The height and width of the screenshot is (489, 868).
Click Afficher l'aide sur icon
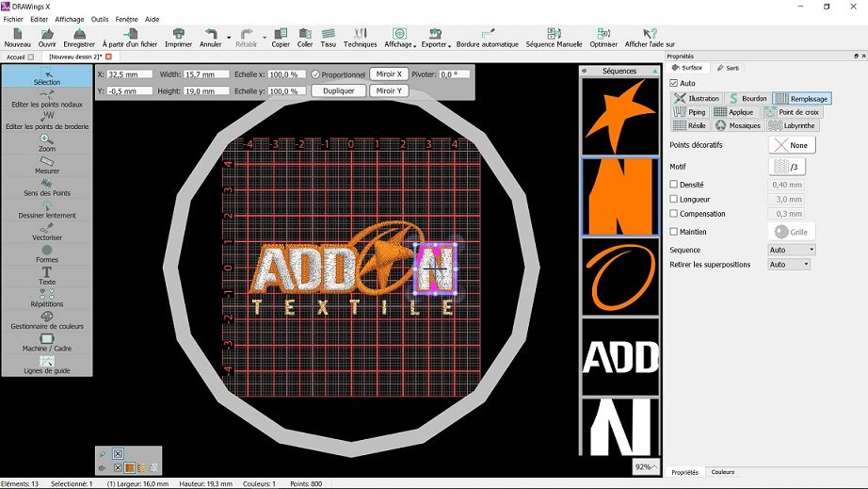click(x=650, y=38)
